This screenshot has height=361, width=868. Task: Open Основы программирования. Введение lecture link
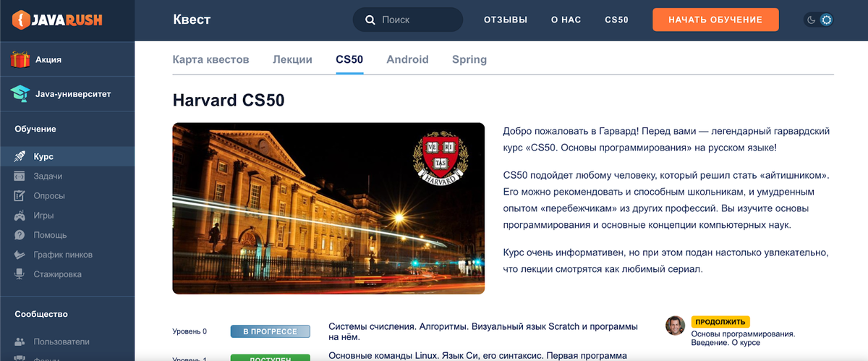click(743, 338)
